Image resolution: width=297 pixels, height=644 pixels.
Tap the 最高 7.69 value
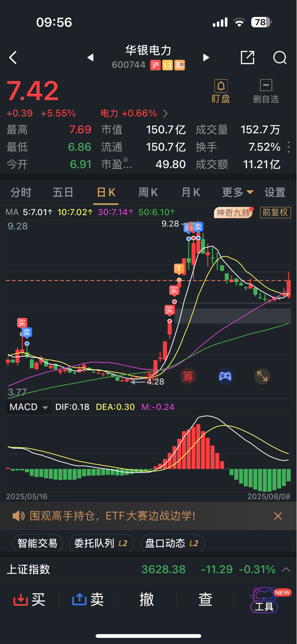coord(80,130)
